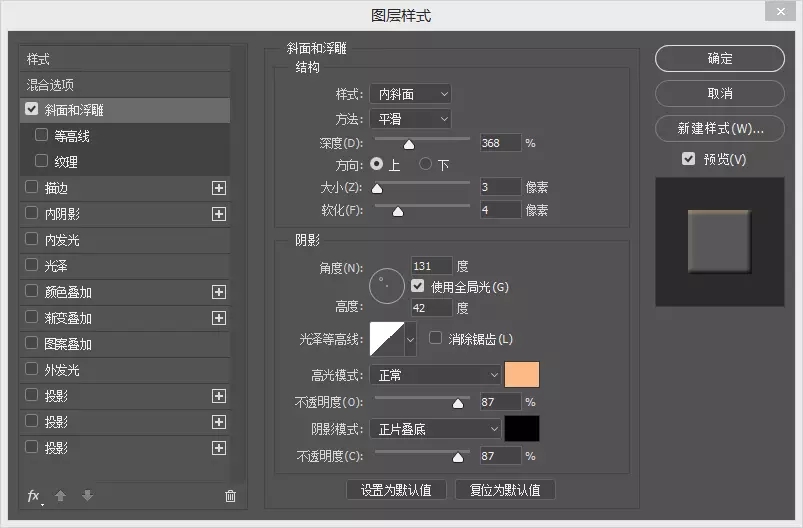Screen dimensions: 803x528
Task: Open the 样式 dropdown showing 内斜面
Action: (410, 94)
